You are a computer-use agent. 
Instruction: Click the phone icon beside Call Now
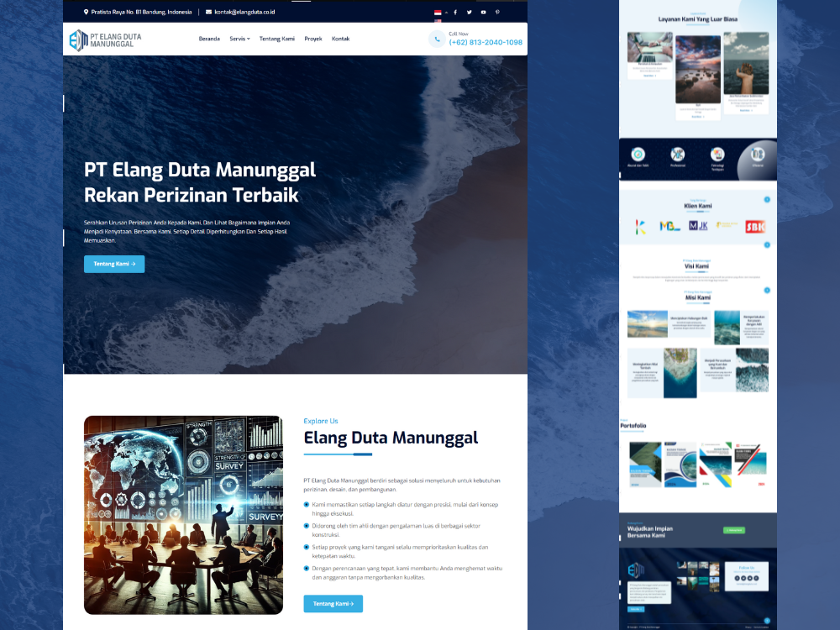(437, 39)
